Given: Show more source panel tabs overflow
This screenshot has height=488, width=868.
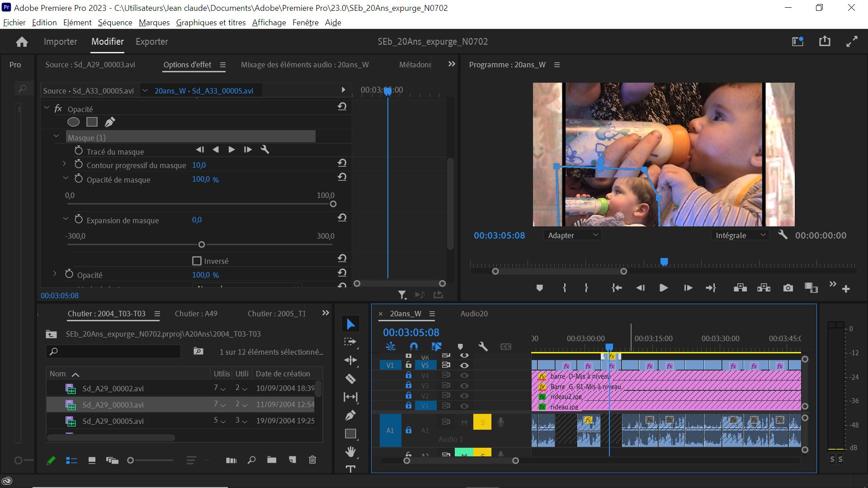Looking at the screenshot, I should [451, 64].
